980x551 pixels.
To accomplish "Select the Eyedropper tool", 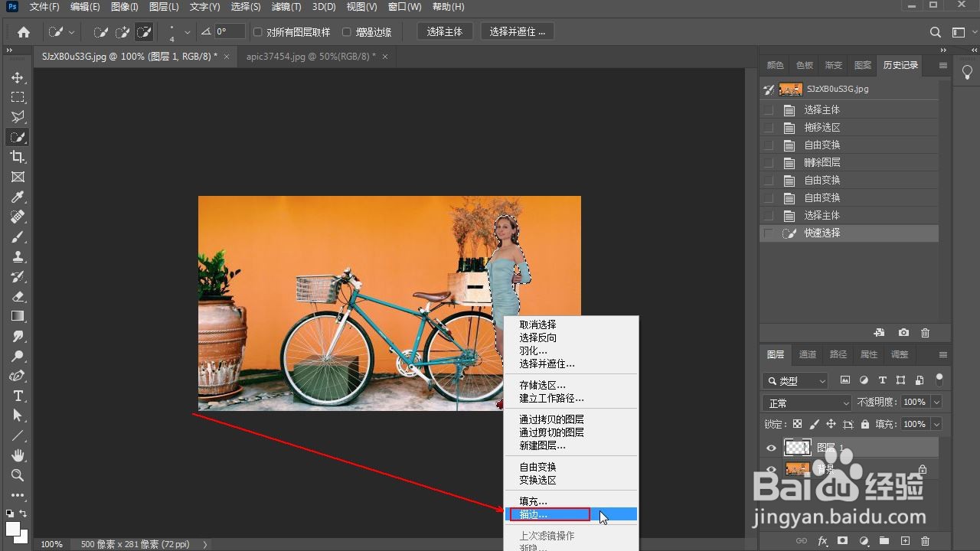I will coord(18,197).
